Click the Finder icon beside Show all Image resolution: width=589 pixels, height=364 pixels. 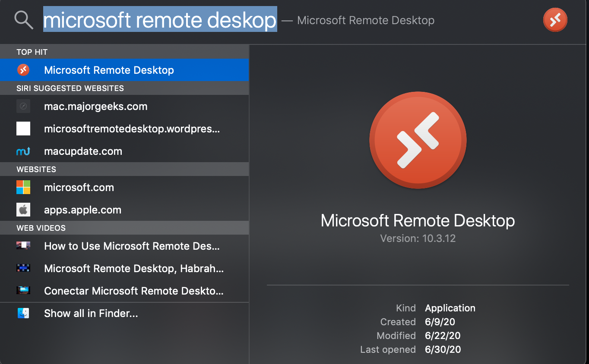click(23, 313)
